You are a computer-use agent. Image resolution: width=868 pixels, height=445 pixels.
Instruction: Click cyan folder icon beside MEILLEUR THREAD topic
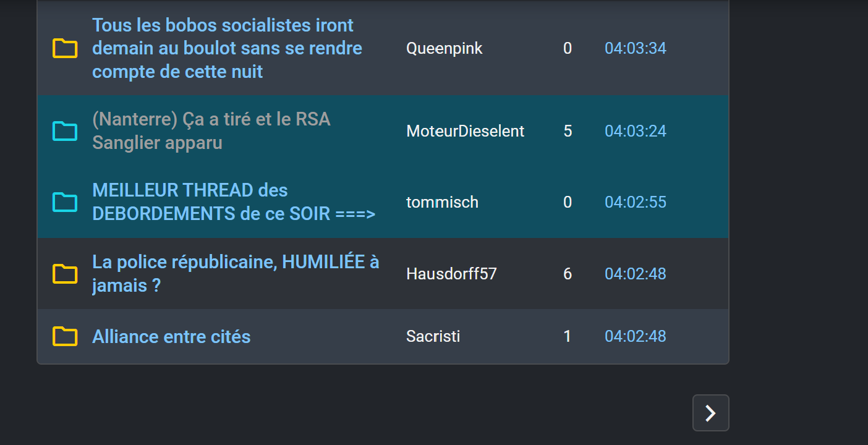(65, 202)
